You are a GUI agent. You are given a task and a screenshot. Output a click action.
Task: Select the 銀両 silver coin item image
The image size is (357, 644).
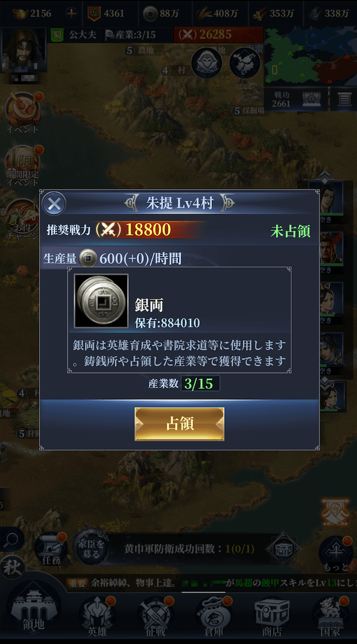tap(101, 301)
